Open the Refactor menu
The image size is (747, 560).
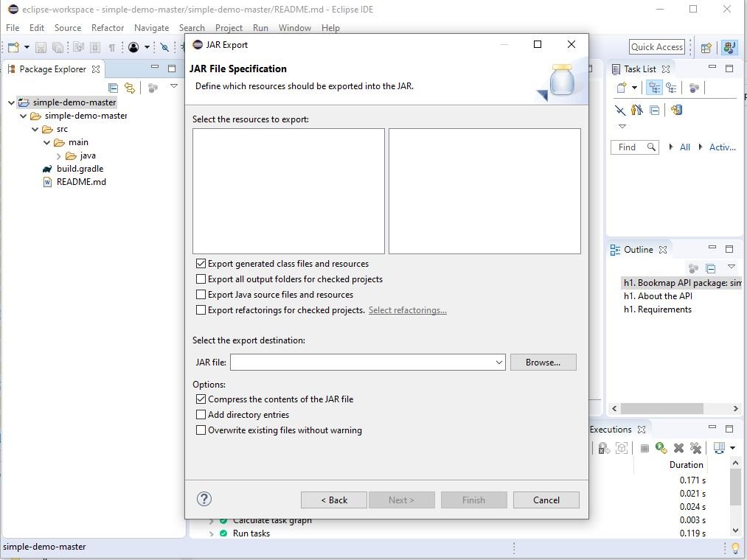coord(108,28)
